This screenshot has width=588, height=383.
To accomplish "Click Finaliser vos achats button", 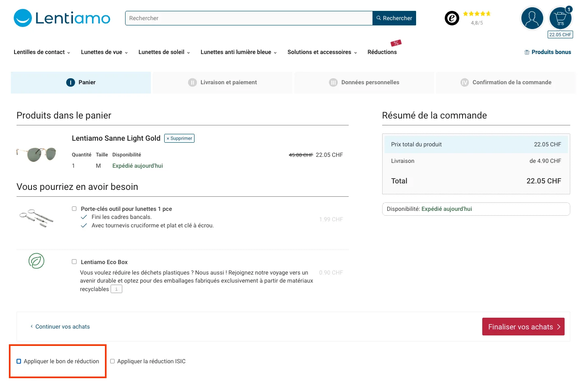I will [523, 327].
